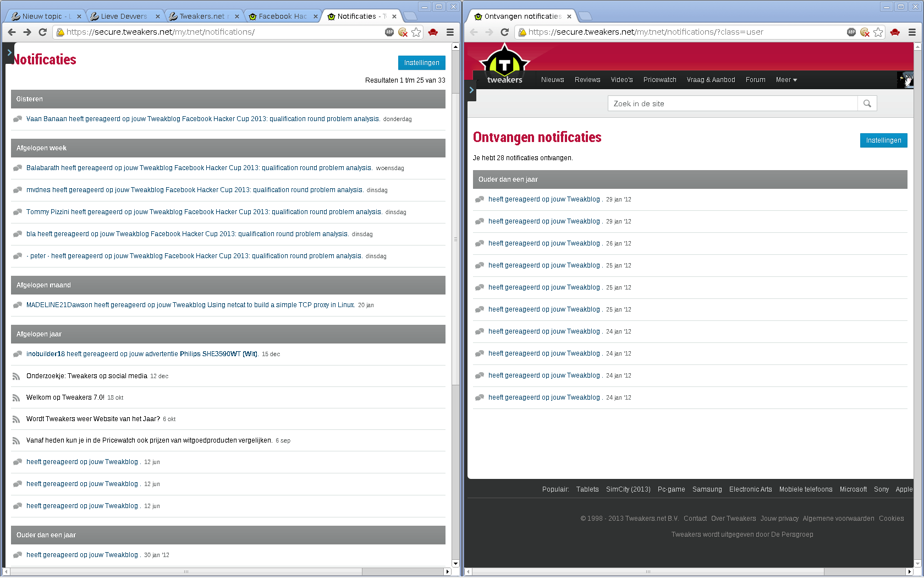Screen dimensions: 924x578
Task: Click red extension icon in right window toolbar
Action: [895, 32]
